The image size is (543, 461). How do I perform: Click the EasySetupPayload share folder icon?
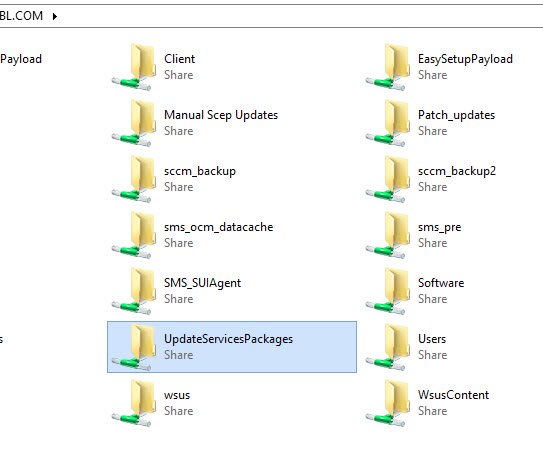387,67
